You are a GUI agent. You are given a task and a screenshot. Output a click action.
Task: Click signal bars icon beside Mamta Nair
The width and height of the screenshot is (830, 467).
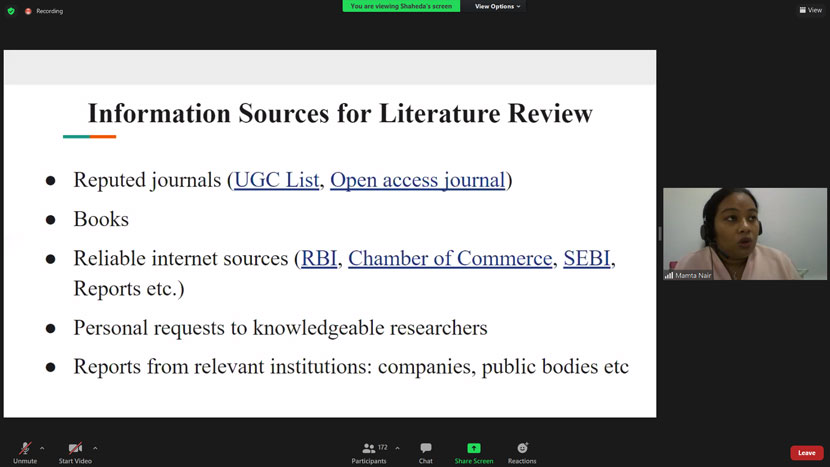click(x=669, y=275)
